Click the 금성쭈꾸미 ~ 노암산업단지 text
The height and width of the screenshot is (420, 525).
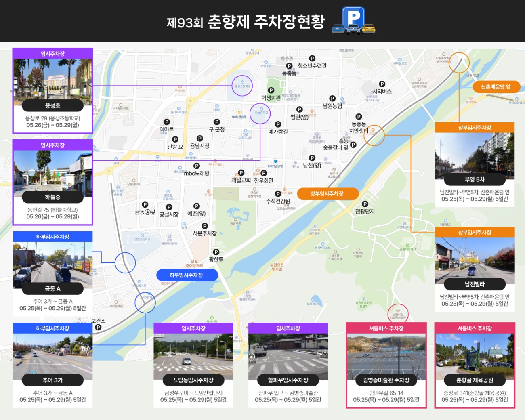pos(193,393)
